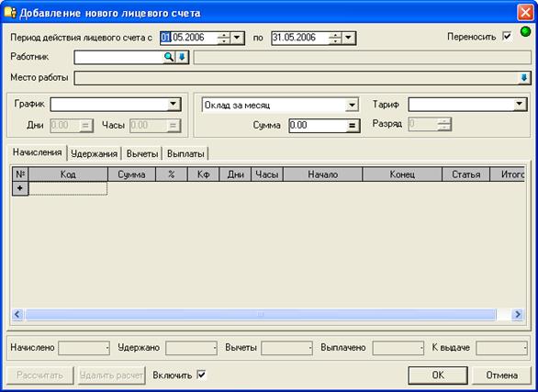Click the Рассчитать button
This screenshot has width=538, height=392.
point(39,375)
